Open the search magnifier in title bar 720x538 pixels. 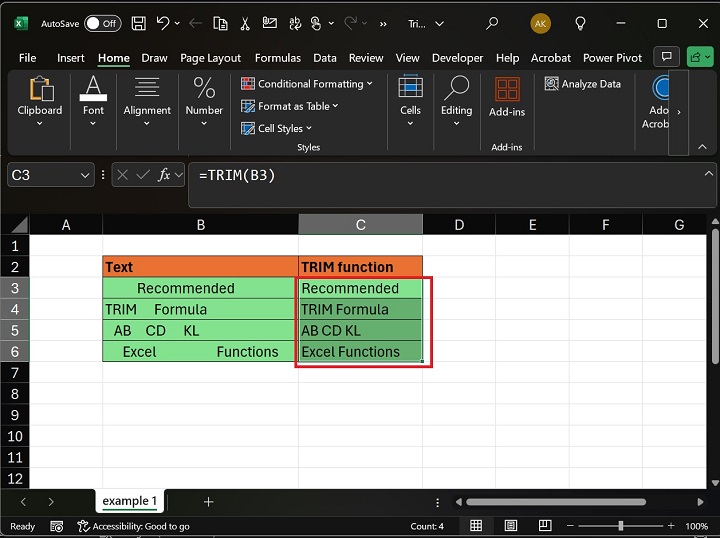[491, 23]
